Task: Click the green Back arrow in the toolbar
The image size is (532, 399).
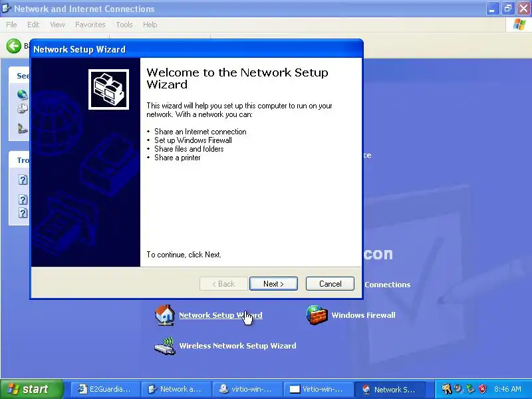Action: [x=14, y=46]
